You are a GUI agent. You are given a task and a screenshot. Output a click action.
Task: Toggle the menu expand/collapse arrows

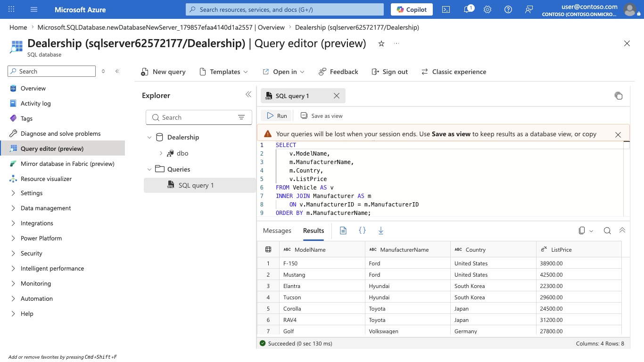point(103,71)
